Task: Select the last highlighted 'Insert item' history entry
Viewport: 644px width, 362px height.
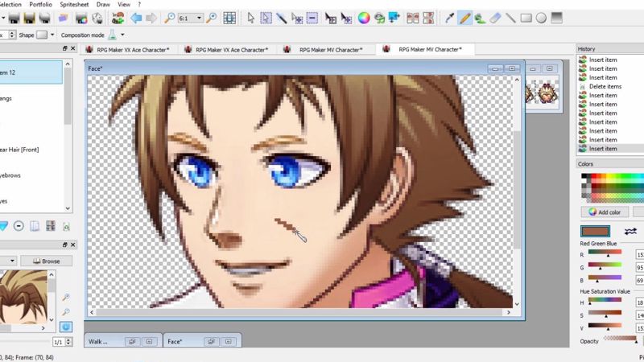Action: (x=603, y=149)
